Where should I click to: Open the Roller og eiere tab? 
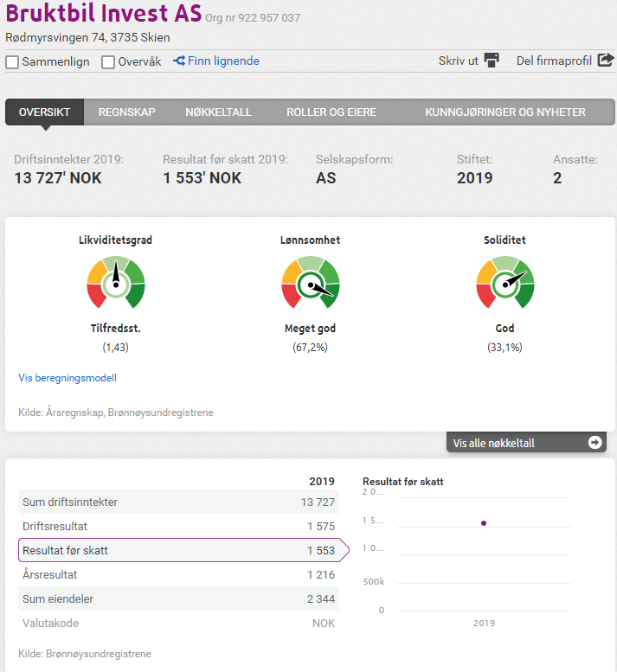click(331, 112)
